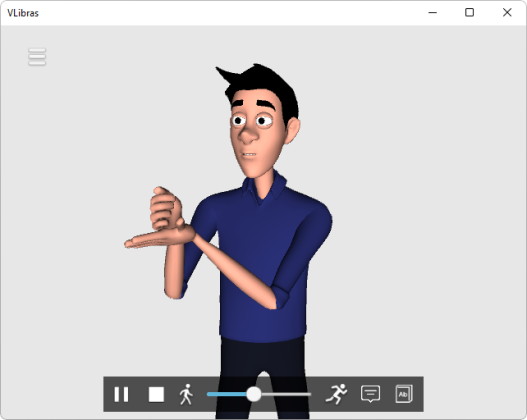
Task: Close the VLibras window
Action: pyautogui.click(x=507, y=13)
